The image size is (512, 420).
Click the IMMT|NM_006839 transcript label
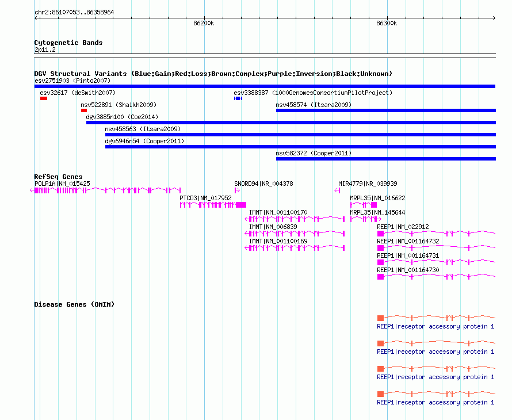(x=273, y=227)
